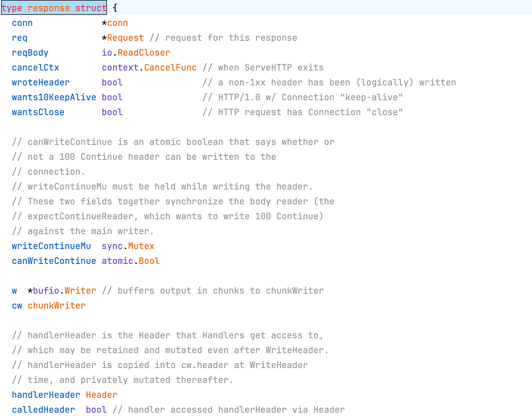Click the wants10KeepAlive field name
The height and width of the screenshot is (416, 532).
(54, 97)
